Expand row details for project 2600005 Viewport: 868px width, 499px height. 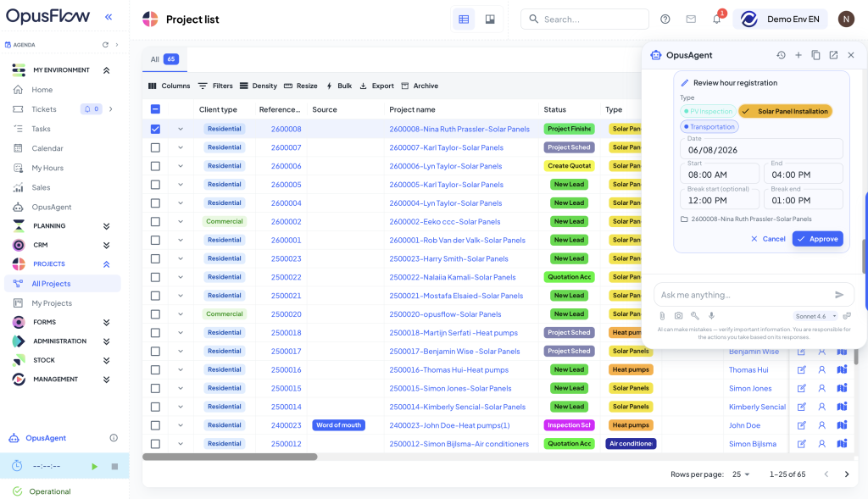point(181,185)
